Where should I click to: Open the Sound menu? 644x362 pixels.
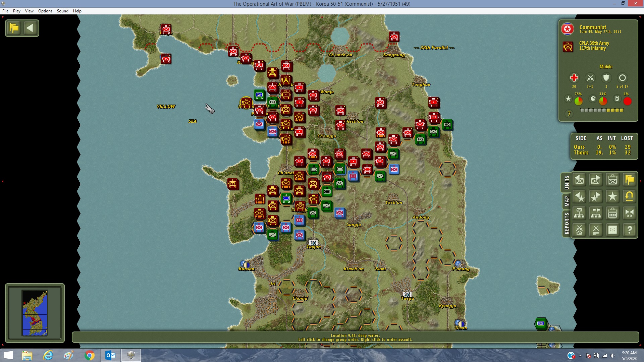pos(63,11)
